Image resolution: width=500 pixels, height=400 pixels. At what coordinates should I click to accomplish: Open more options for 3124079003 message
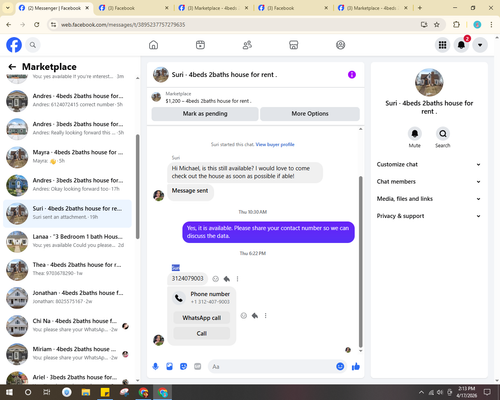click(x=237, y=279)
